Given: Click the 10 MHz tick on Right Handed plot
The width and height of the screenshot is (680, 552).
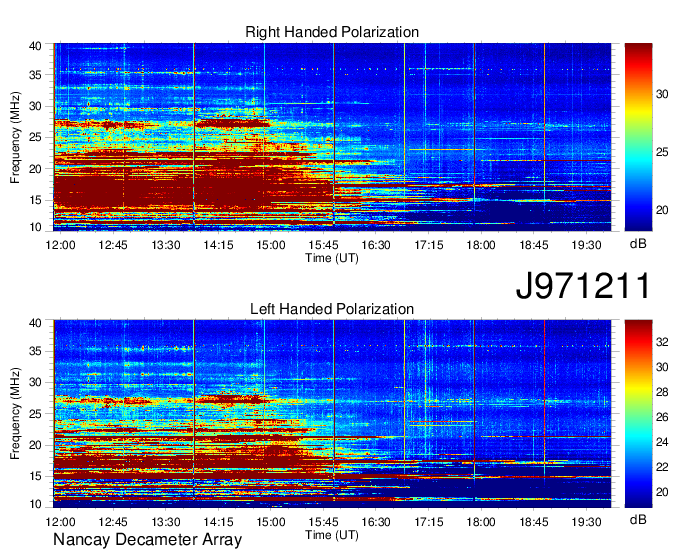Looking at the screenshot, I should pos(35,227).
